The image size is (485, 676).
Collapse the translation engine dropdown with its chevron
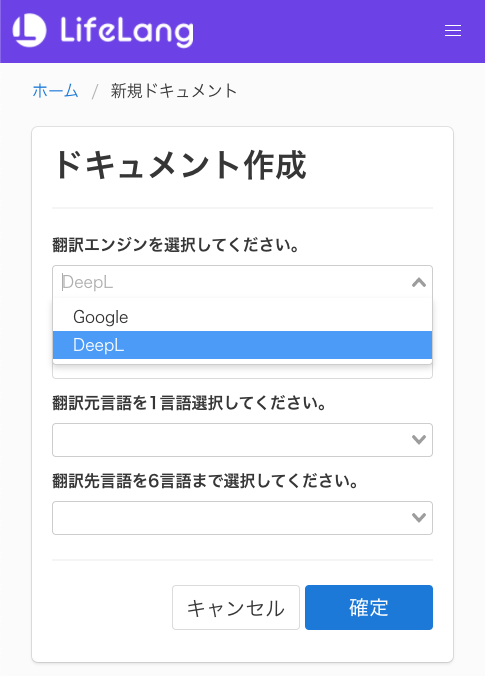point(419,282)
